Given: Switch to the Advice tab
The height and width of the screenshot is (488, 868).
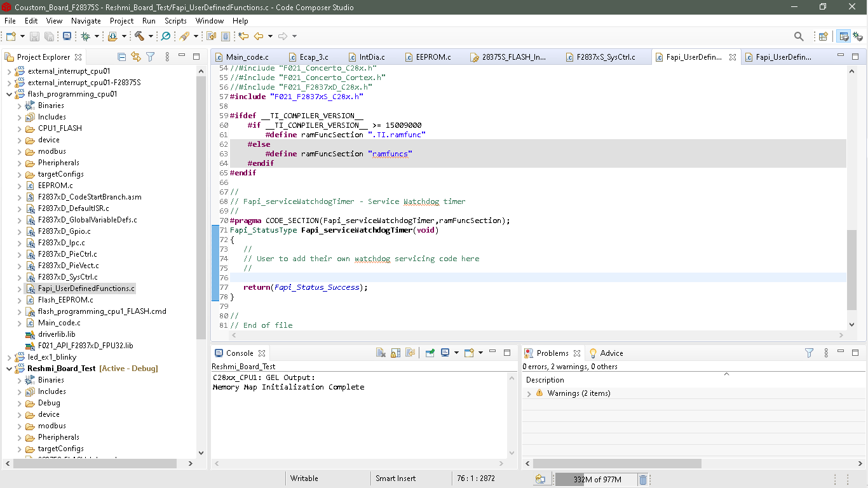Looking at the screenshot, I should point(611,353).
